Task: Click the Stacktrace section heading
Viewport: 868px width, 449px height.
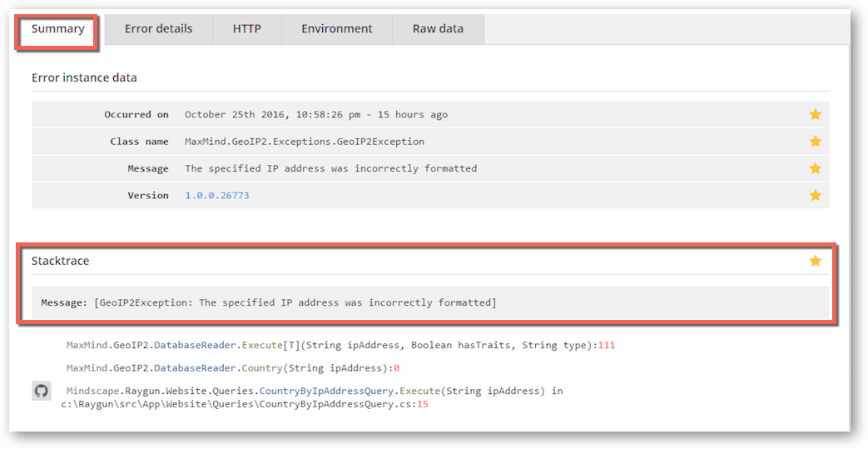Action: pos(61,261)
